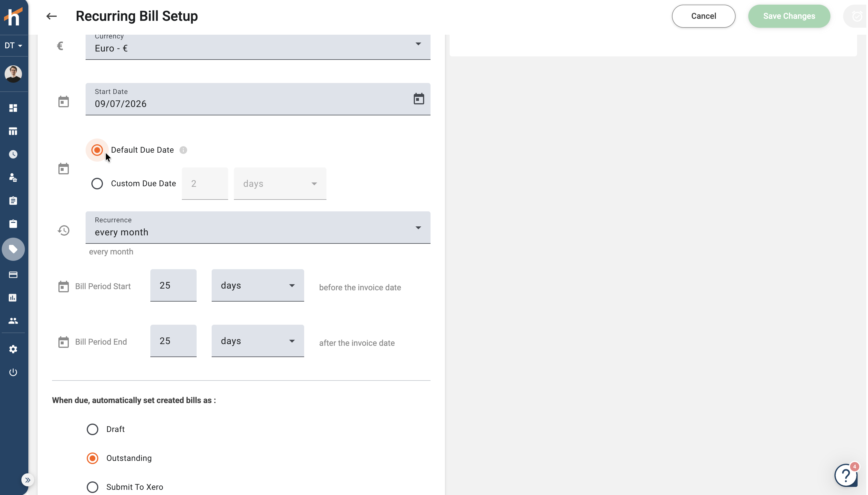This screenshot has height=495, width=868.
Task: Open Bill Period Start days dropdown
Action: click(258, 285)
